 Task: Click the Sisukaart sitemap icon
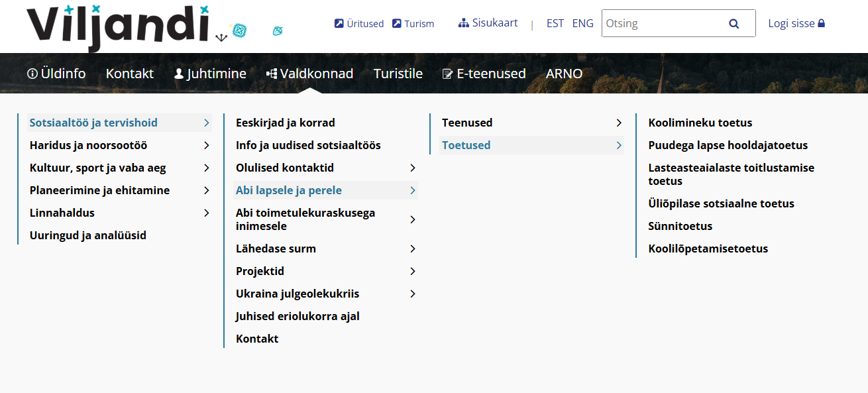pos(463,23)
